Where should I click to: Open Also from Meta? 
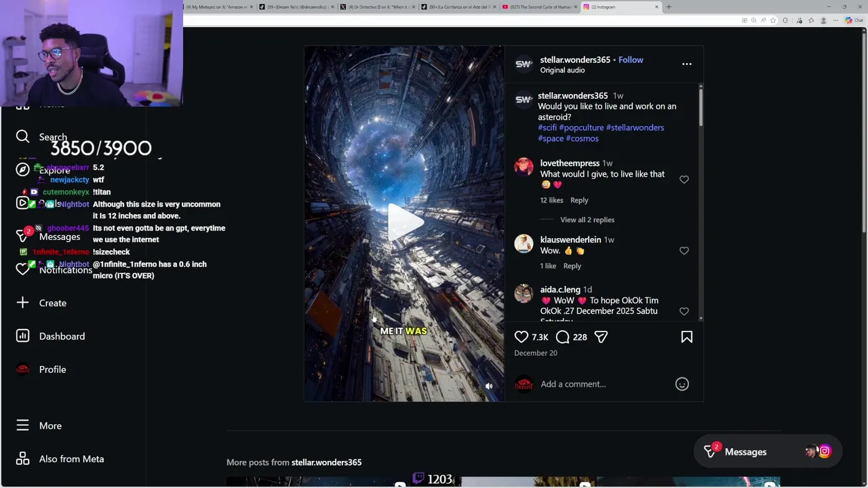(x=60, y=459)
